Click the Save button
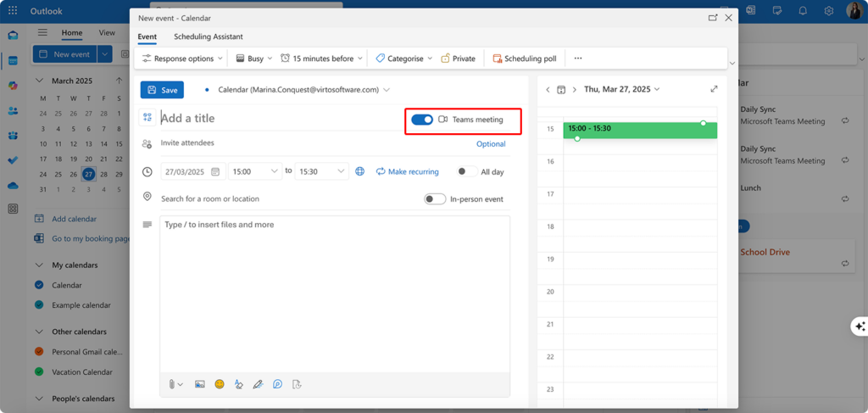This screenshot has height=413, width=868. pos(161,90)
